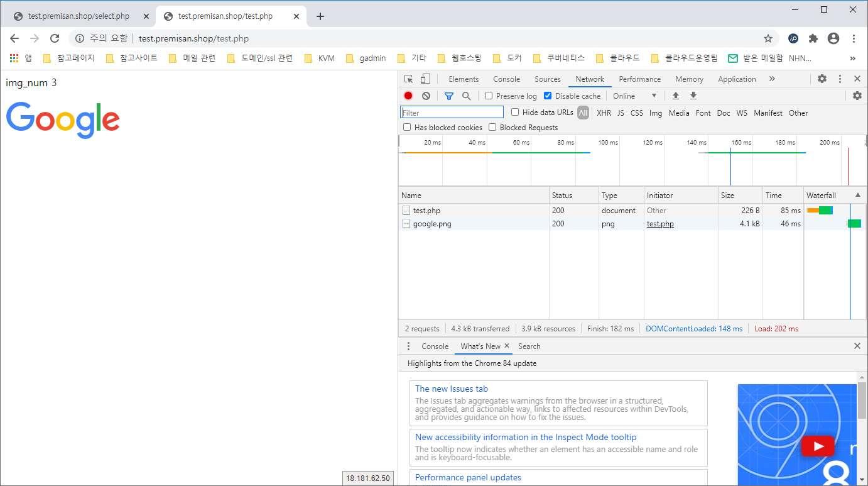
Task: Enable Blocked Requests filter
Action: tap(492, 127)
